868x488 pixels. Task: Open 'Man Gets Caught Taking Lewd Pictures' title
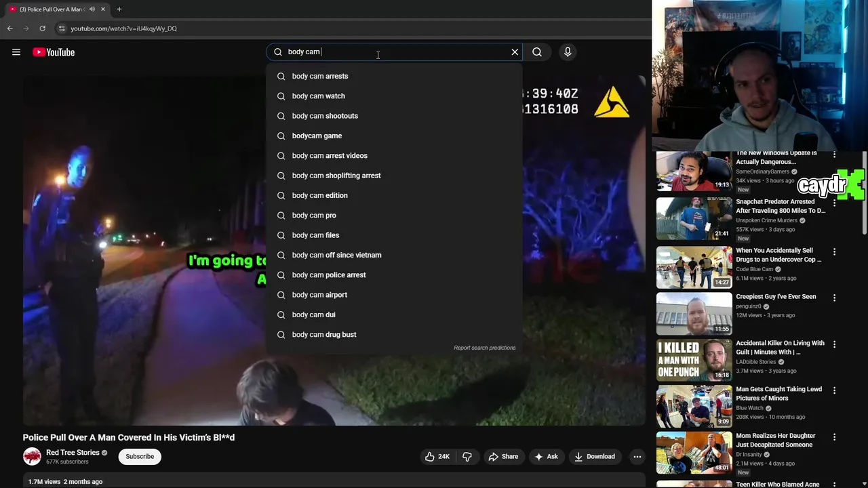778,394
